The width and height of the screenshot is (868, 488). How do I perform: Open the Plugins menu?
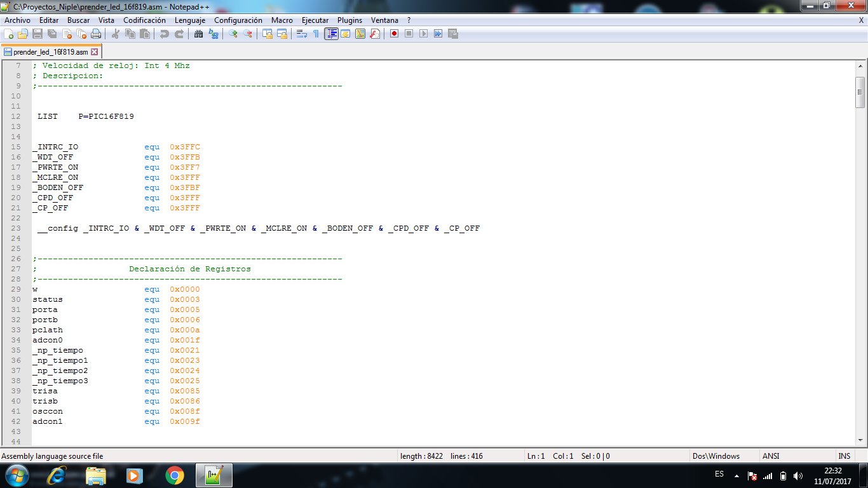click(350, 20)
